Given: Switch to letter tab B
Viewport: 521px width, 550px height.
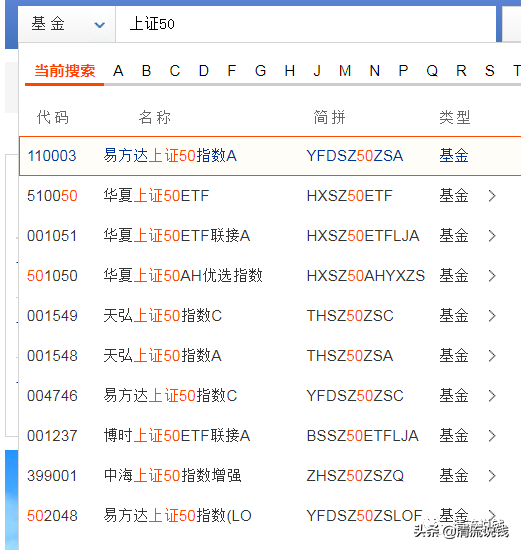Looking at the screenshot, I should 147,71.
